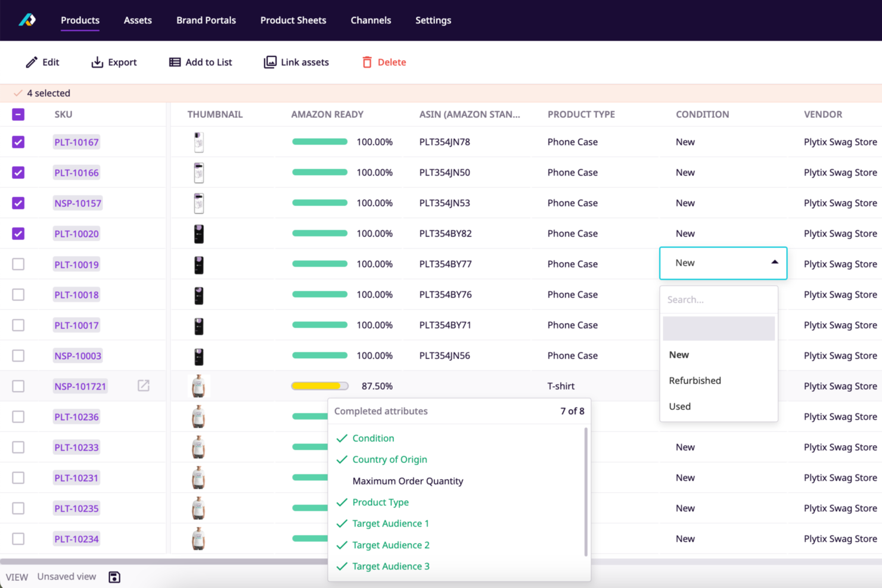
Task: Click the Link assets image icon
Action: coord(270,62)
